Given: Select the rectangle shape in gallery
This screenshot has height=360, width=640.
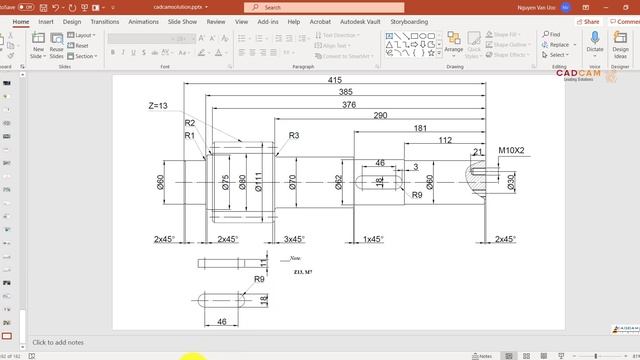Looking at the screenshot, I should [414, 36].
